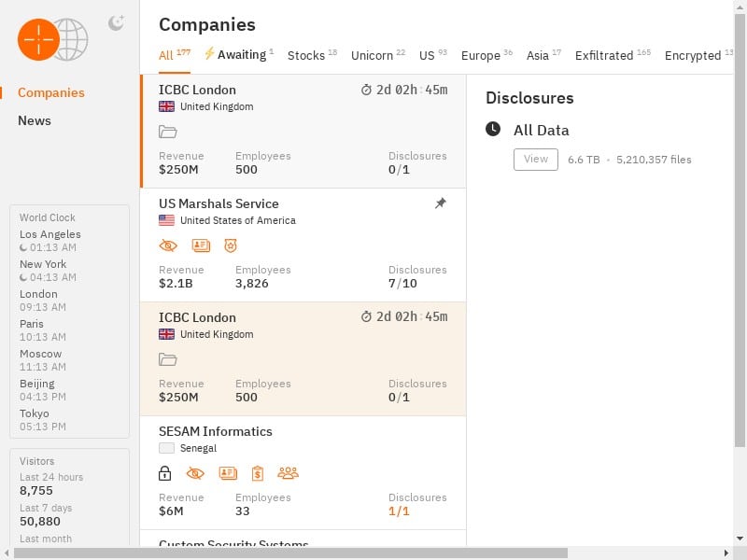Click the ID card icon on SESAM Informatics

click(228, 473)
